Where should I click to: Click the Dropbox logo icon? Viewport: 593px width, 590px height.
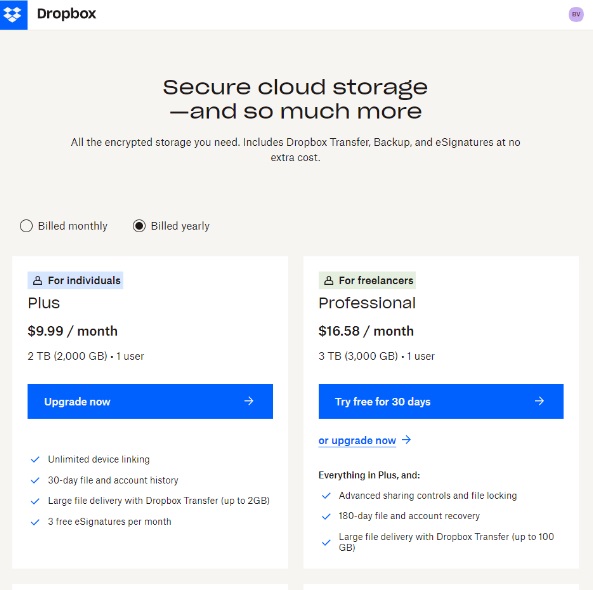pyautogui.click(x=13, y=15)
